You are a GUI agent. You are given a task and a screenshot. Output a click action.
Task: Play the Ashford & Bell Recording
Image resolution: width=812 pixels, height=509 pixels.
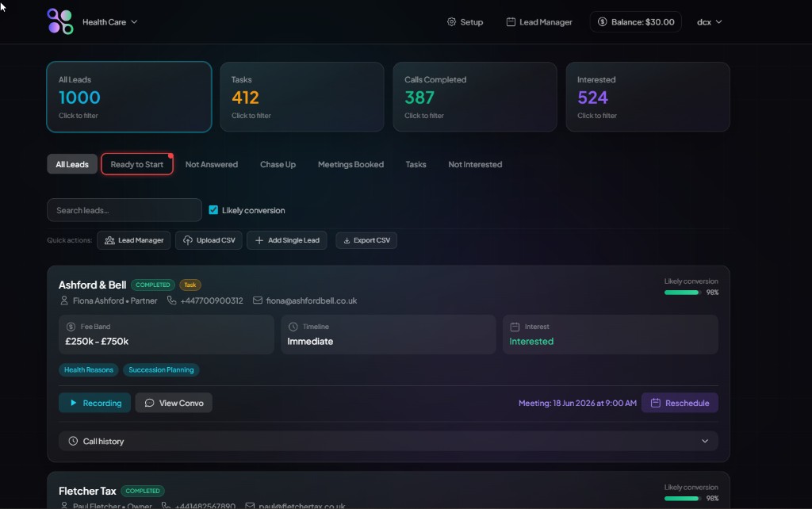pos(95,403)
